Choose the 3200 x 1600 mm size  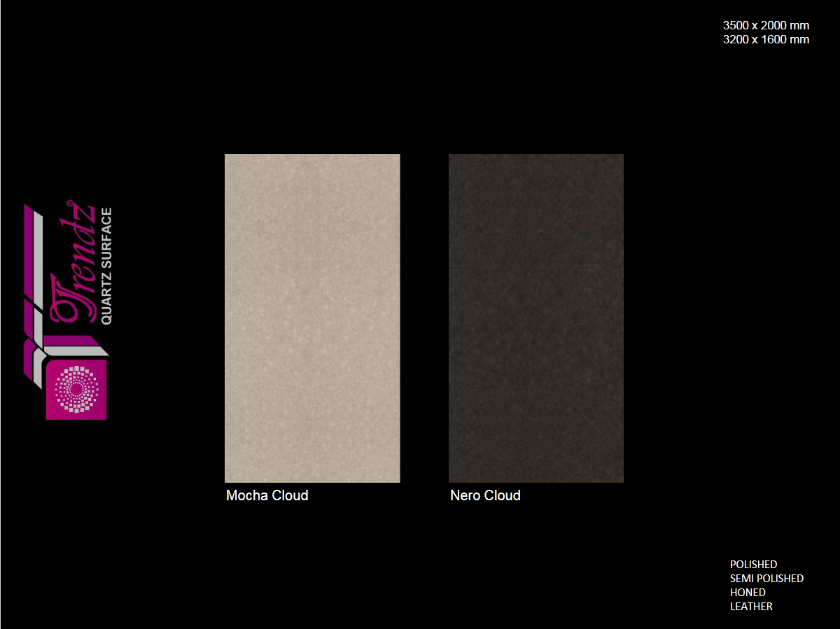766,39
